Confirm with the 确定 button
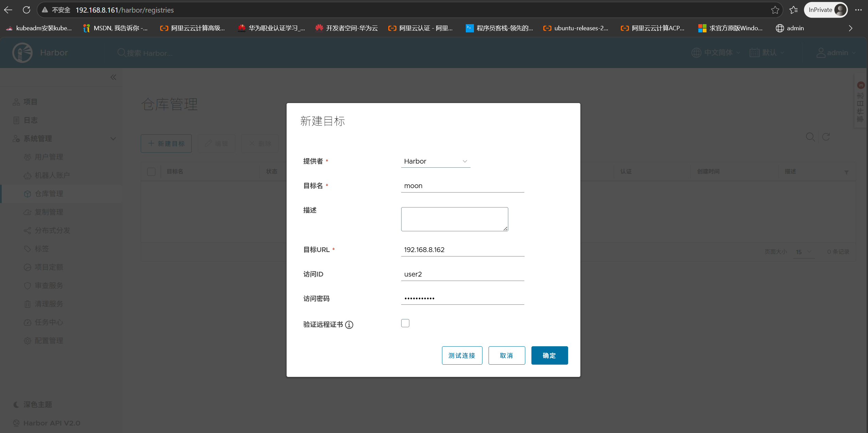 (x=549, y=355)
